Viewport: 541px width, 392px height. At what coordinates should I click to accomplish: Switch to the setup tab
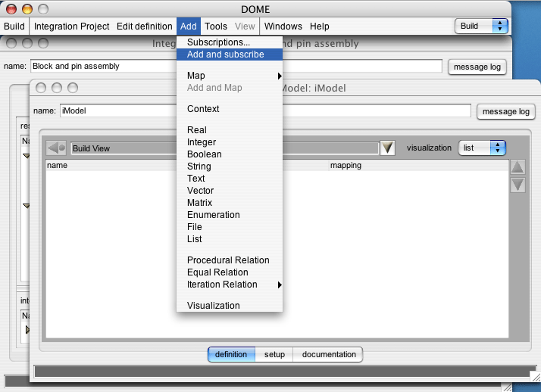point(274,354)
